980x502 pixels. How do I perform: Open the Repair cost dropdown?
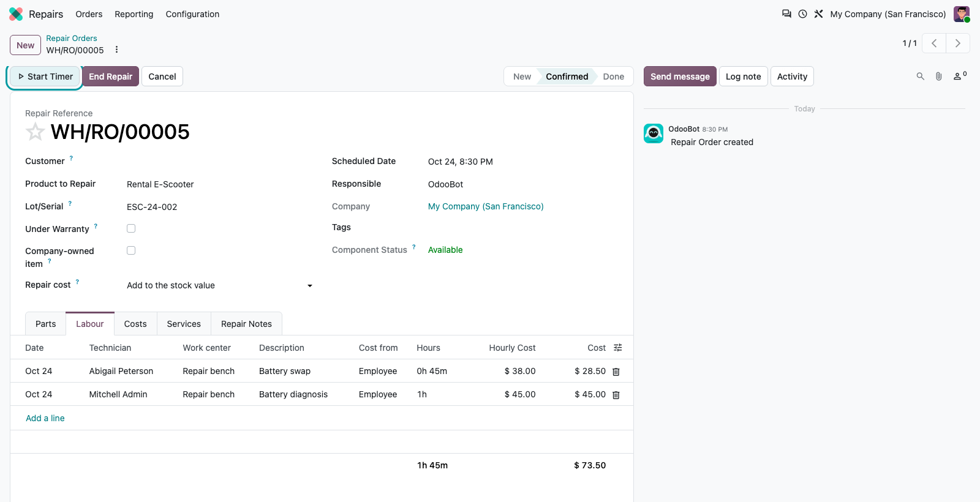pyautogui.click(x=220, y=285)
